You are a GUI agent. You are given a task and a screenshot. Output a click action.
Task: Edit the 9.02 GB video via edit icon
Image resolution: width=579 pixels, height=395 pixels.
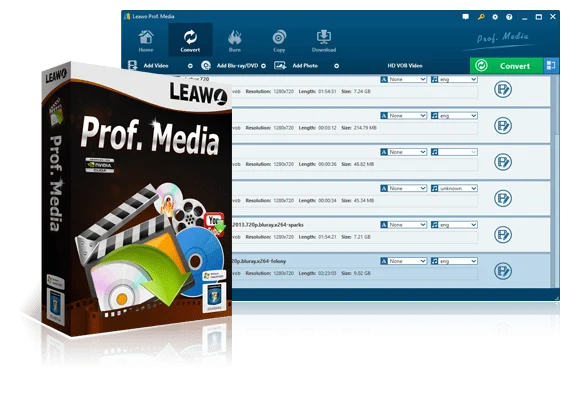(503, 271)
